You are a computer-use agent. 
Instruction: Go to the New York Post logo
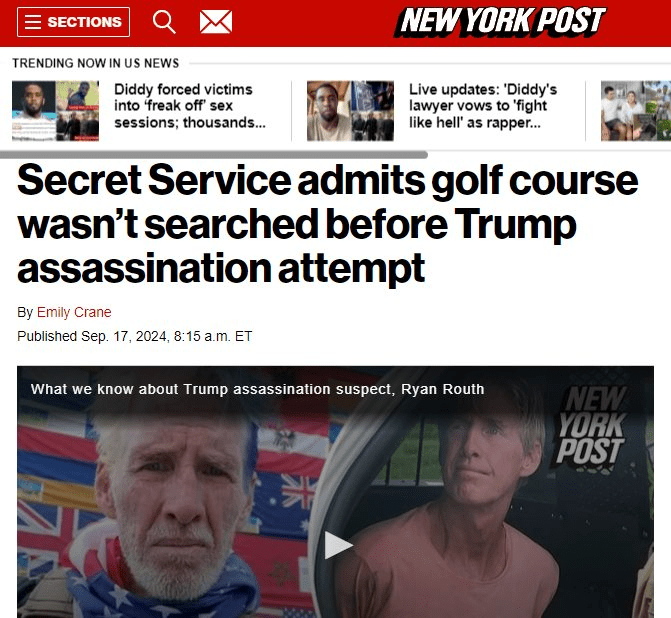tap(500, 21)
